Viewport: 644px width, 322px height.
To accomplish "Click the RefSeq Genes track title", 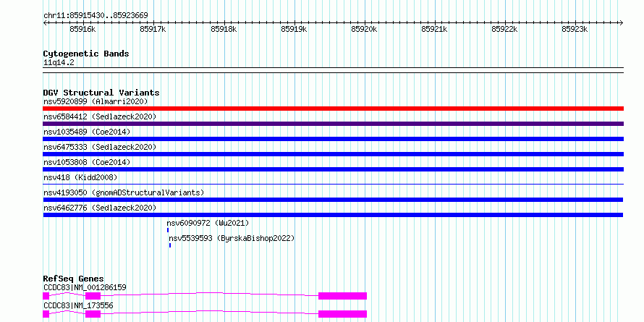I will tap(73, 279).
